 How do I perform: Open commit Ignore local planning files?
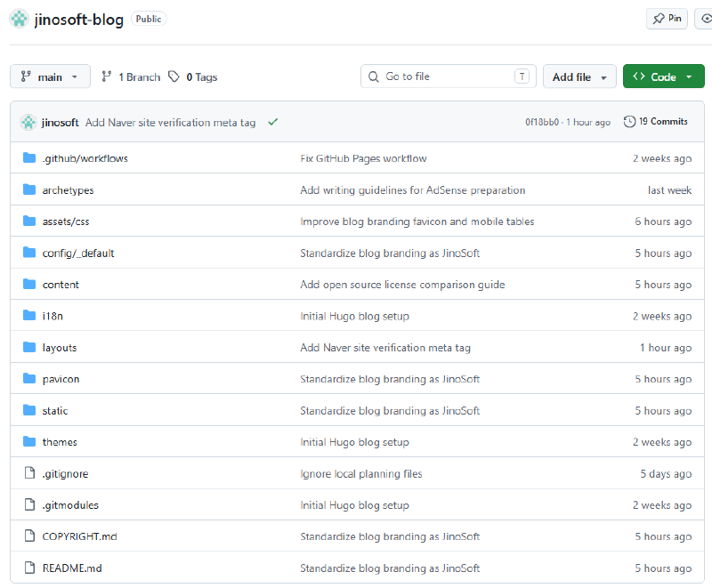(361, 473)
